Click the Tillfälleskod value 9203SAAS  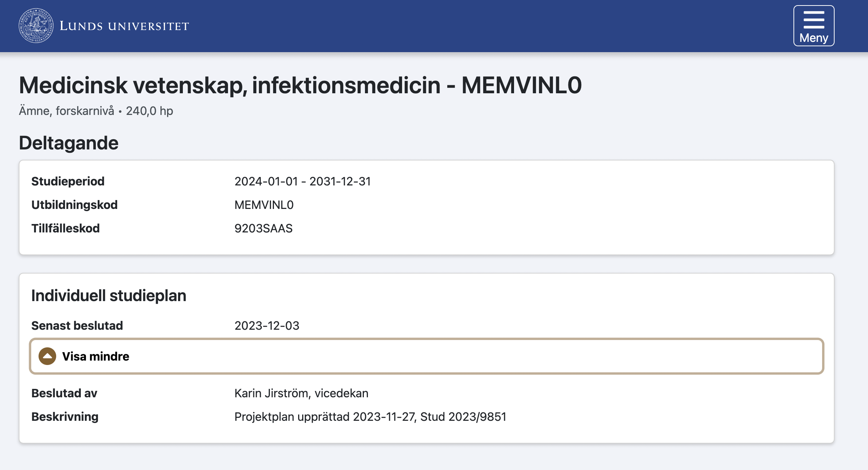263,228
